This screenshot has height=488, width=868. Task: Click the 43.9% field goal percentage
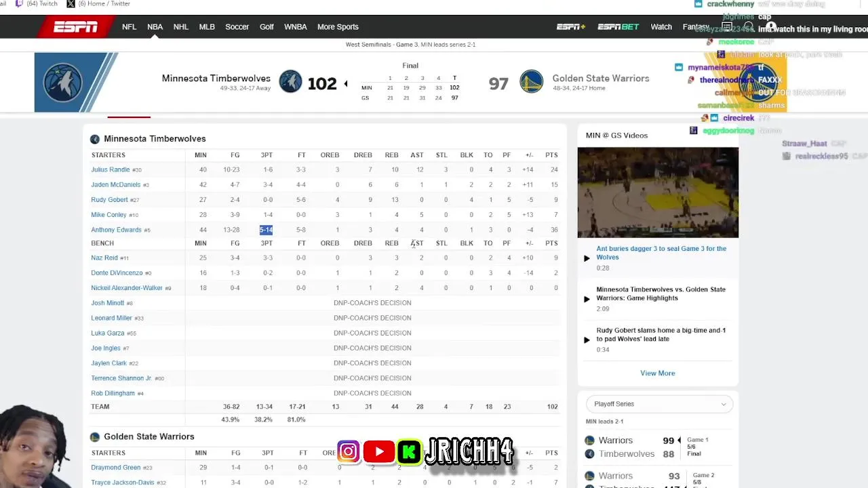[x=231, y=420]
